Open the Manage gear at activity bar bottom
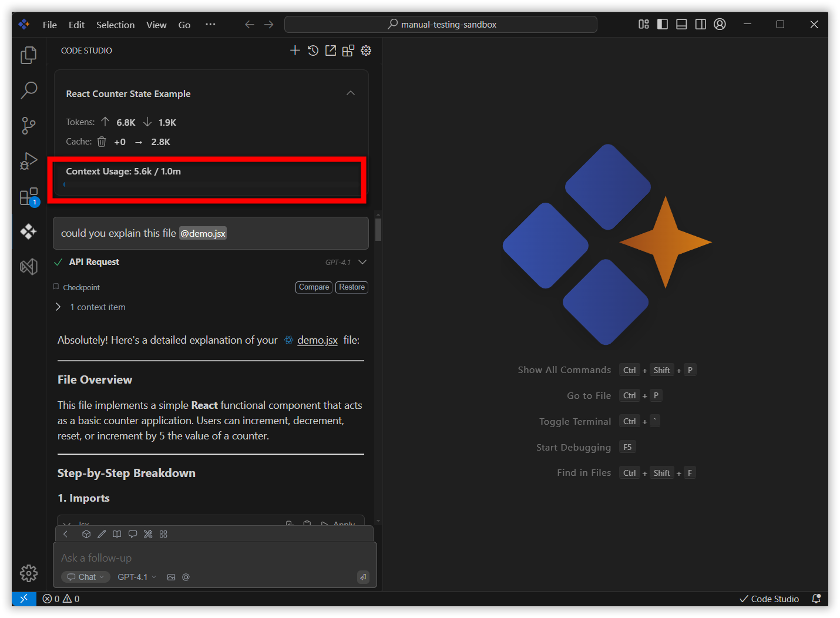Viewport: 840px width, 618px height. (x=28, y=573)
